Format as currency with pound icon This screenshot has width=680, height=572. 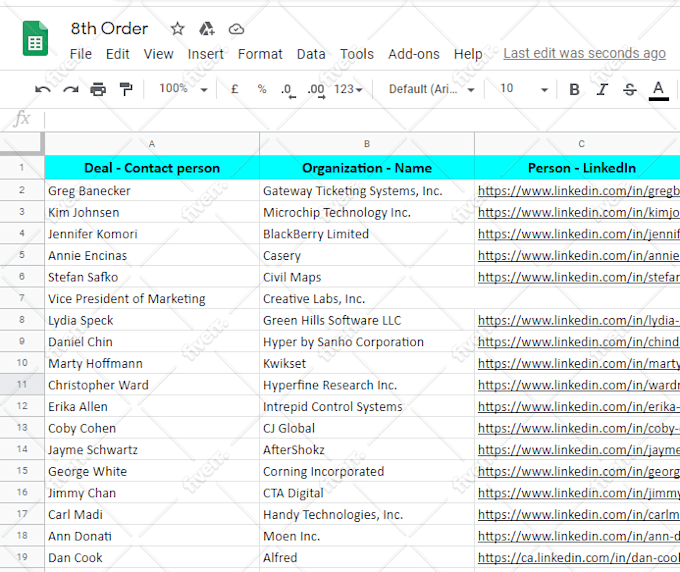235,89
